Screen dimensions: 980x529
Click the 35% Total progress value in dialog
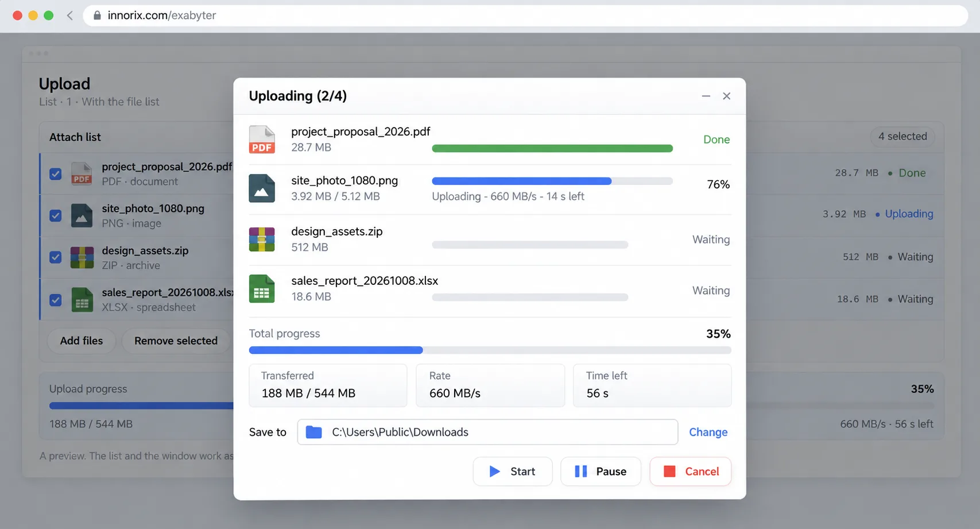click(718, 334)
